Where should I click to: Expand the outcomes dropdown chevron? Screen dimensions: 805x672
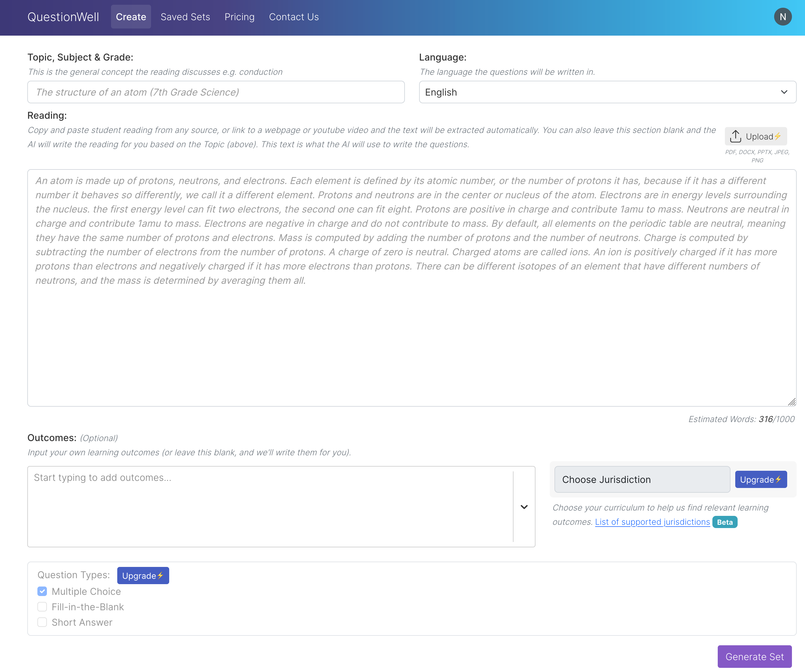pyautogui.click(x=524, y=507)
